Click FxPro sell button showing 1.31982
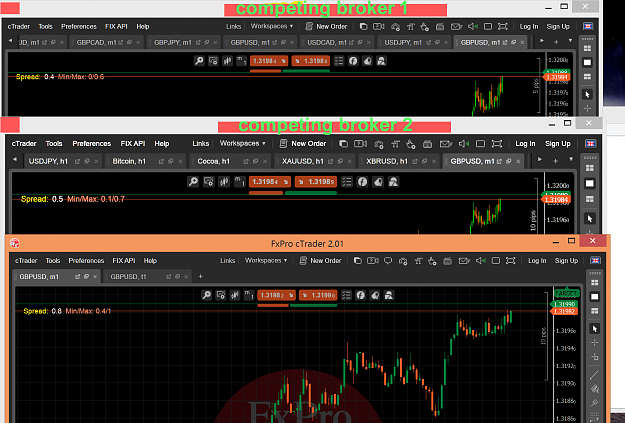 [276, 295]
